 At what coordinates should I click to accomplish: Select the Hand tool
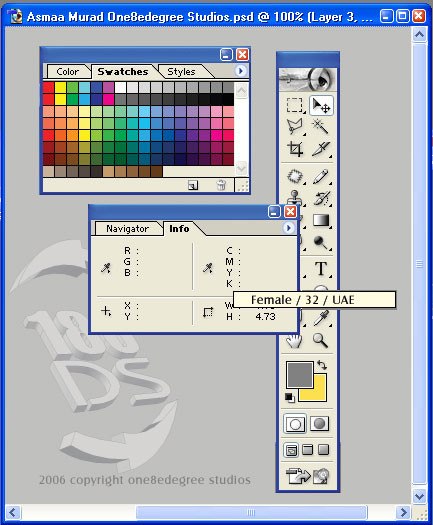click(x=294, y=341)
